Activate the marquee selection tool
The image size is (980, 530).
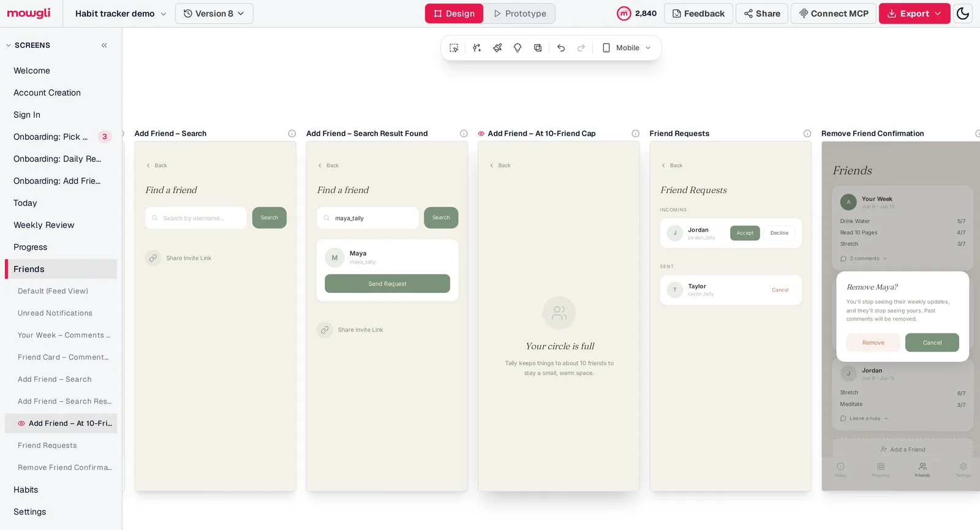[454, 48]
